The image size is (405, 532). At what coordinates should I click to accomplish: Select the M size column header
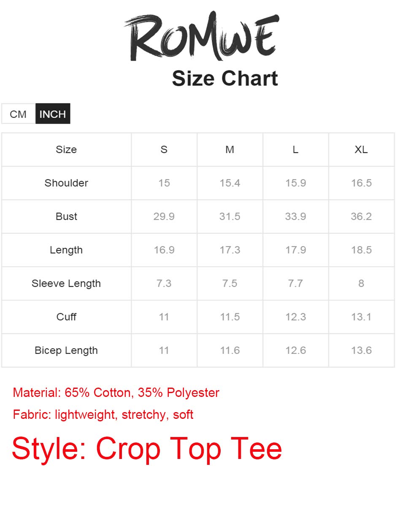click(x=230, y=149)
